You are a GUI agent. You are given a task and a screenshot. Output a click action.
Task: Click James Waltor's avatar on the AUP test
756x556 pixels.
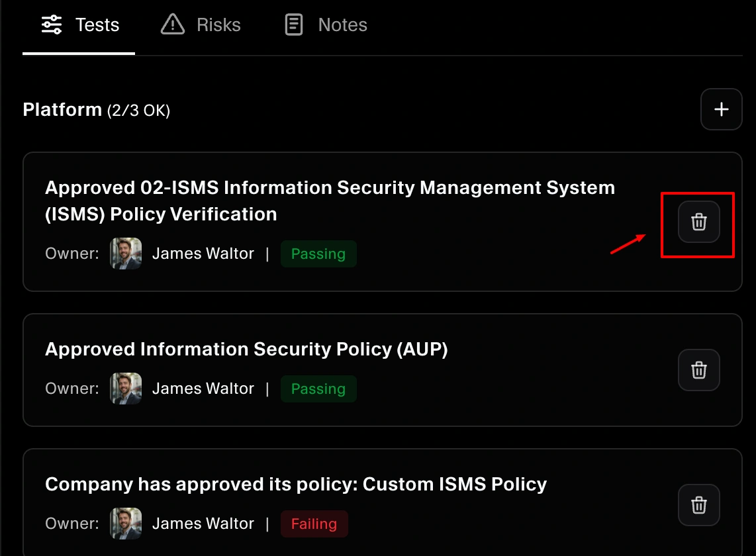click(x=125, y=389)
